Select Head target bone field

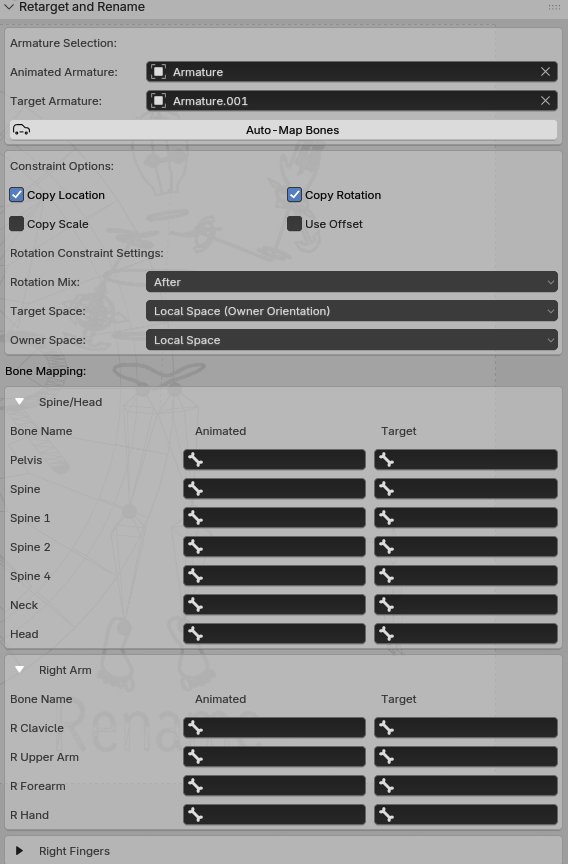(466, 634)
